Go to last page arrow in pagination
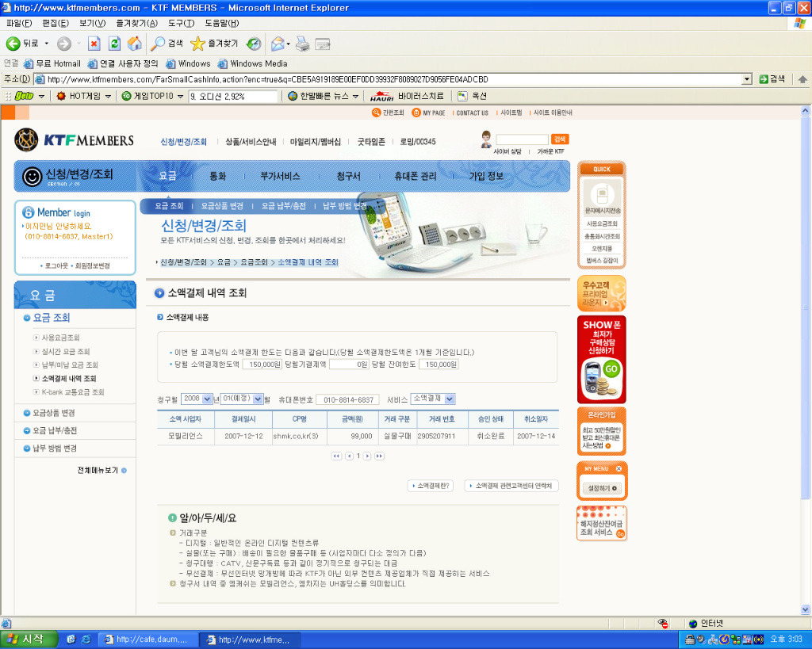 pyautogui.click(x=380, y=456)
